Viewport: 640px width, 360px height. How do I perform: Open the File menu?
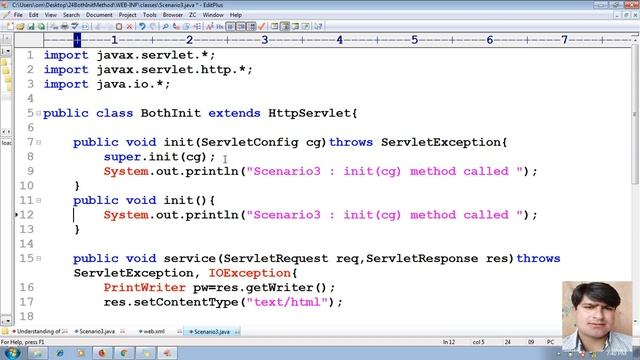(18, 15)
